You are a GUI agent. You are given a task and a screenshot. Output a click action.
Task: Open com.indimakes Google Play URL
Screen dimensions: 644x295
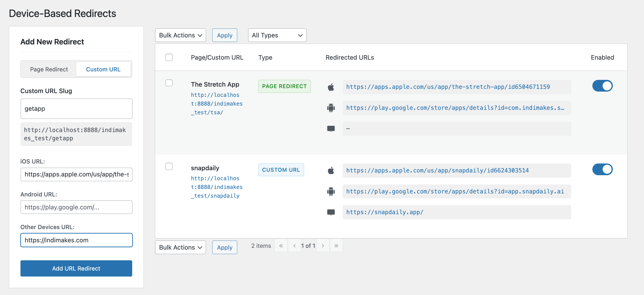[455, 108]
